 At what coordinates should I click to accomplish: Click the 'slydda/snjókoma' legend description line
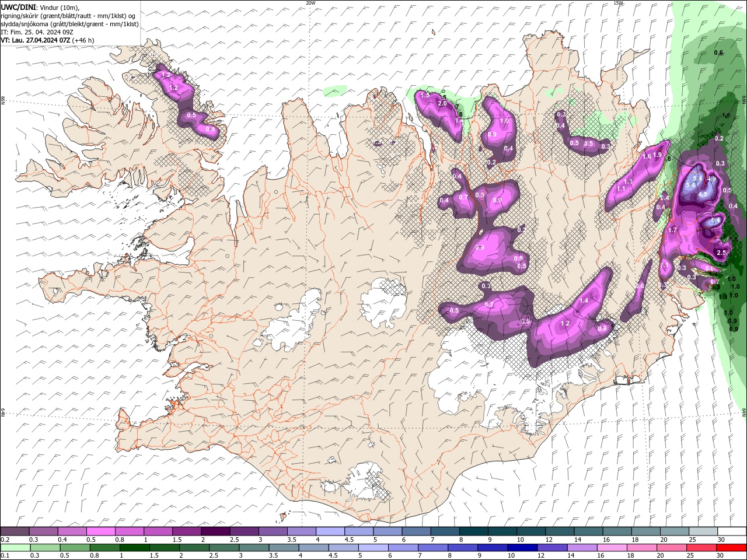pos(69,24)
